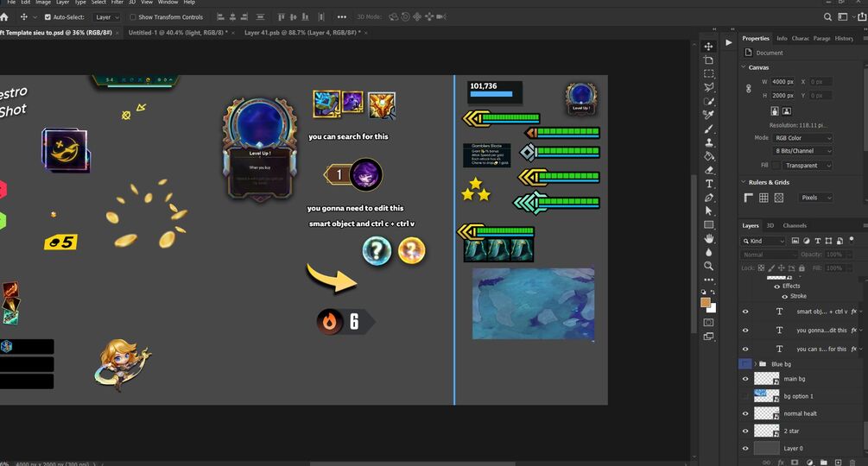Select the Eraser tool
The image size is (868, 466).
(x=708, y=170)
